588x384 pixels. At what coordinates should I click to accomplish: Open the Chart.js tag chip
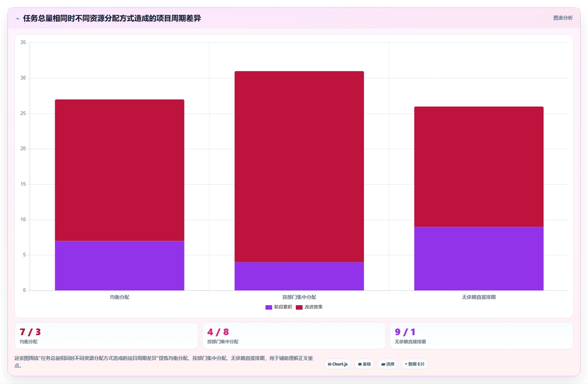(x=338, y=364)
